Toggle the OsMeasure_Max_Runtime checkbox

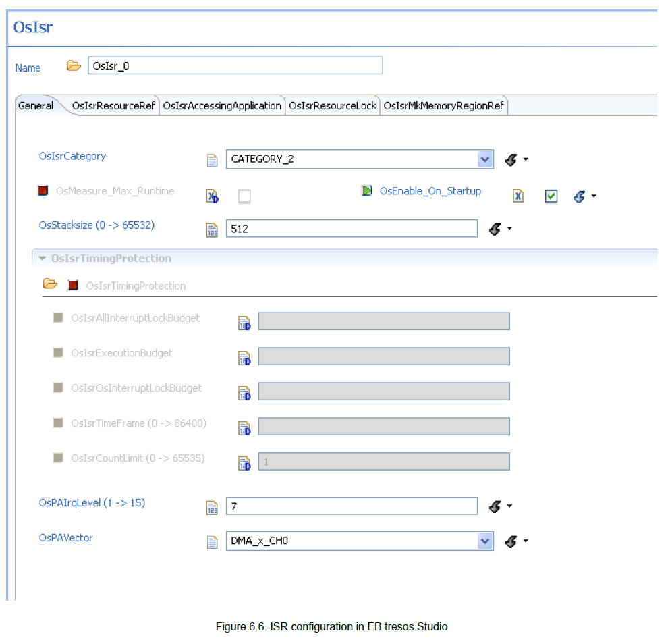pyautogui.click(x=244, y=196)
